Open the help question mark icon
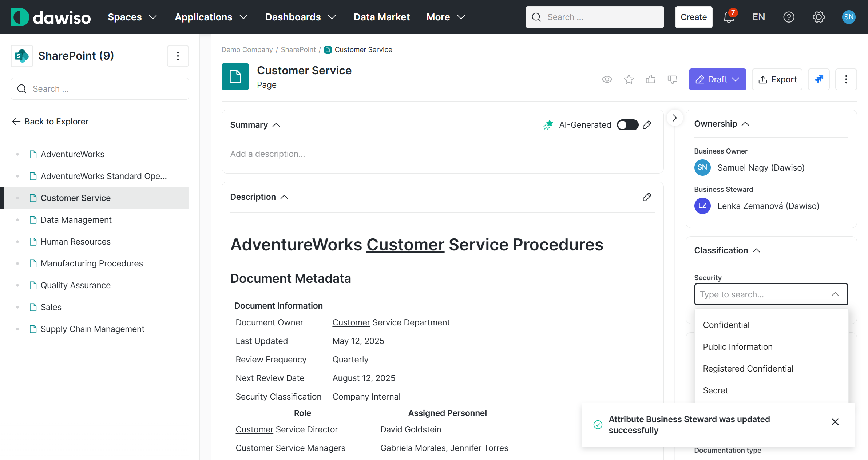This screenshot has height=460, width=868. tap(789, 17)
